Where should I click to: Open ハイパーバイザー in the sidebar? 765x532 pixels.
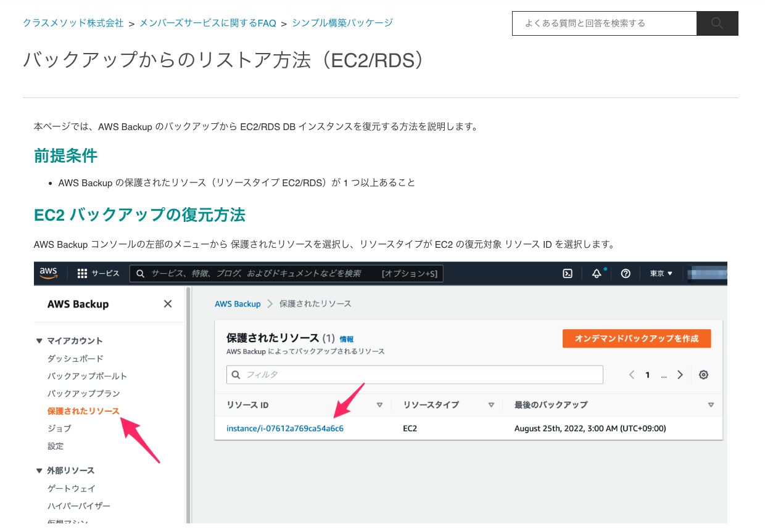coord(79,505)
